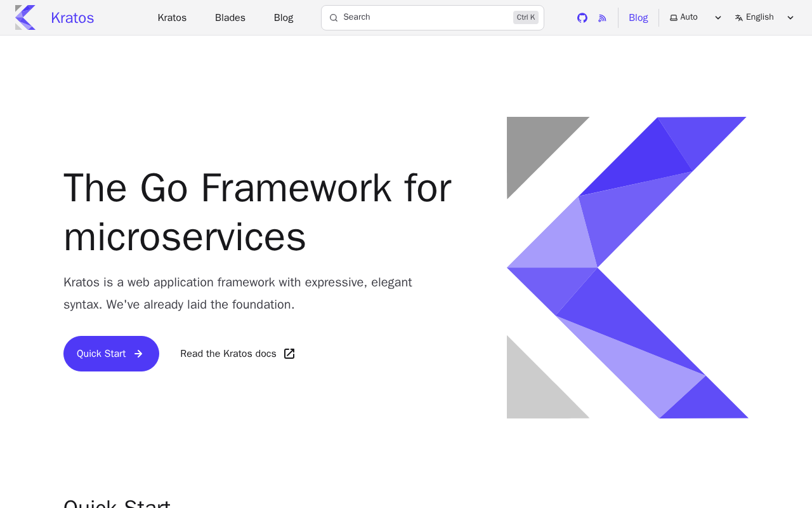The width and height of the screenshot is (812, 508).
Task: Click the translate icon beside English
Action: pos(739,18)
